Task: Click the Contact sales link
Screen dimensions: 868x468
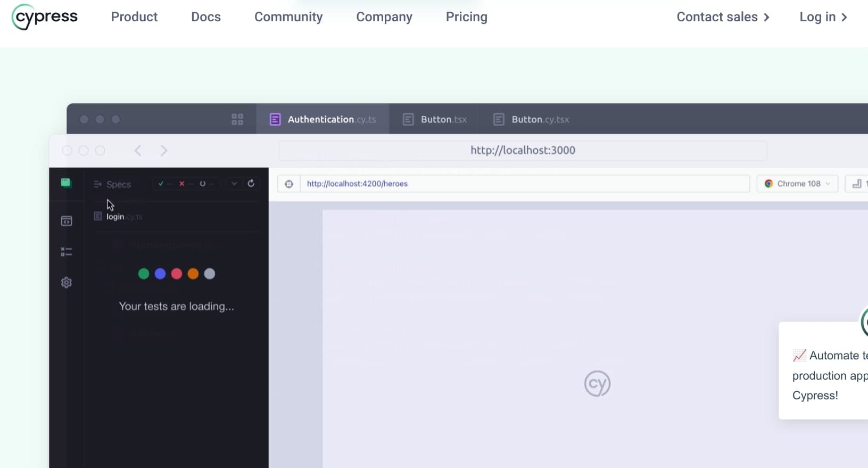Action: point(723,17)
